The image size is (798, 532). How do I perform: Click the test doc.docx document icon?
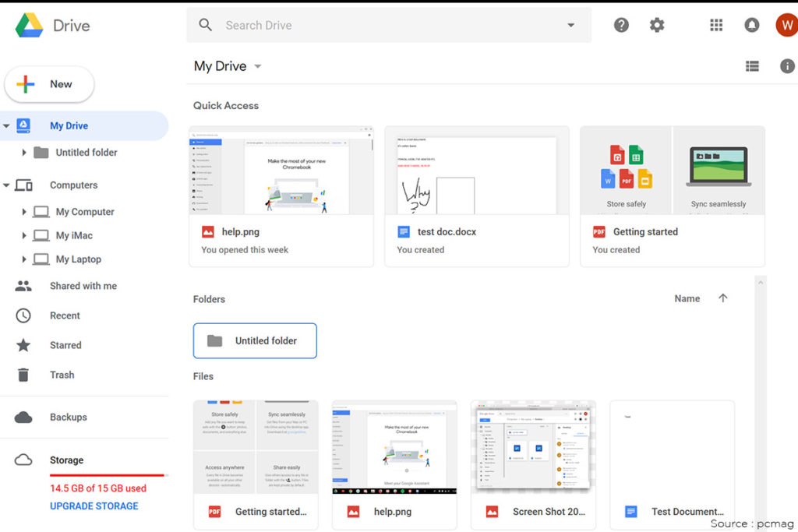click(x=404, y=232)
